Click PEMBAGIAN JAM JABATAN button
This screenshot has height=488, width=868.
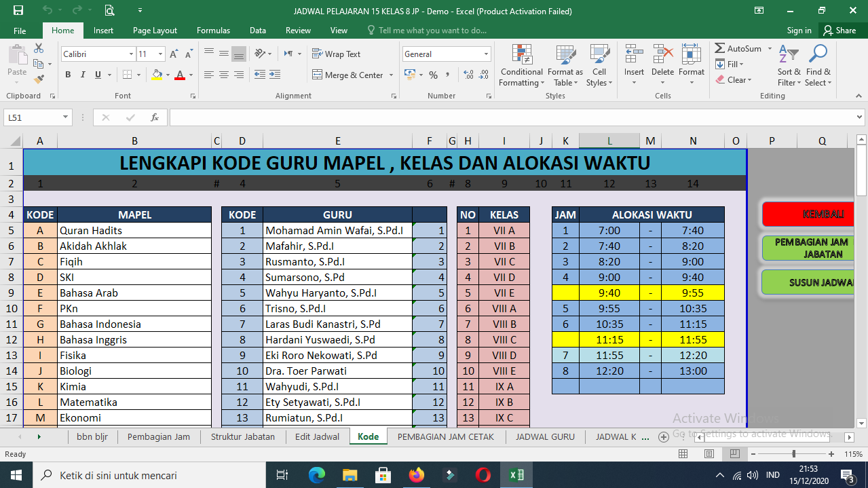[808, 248]
